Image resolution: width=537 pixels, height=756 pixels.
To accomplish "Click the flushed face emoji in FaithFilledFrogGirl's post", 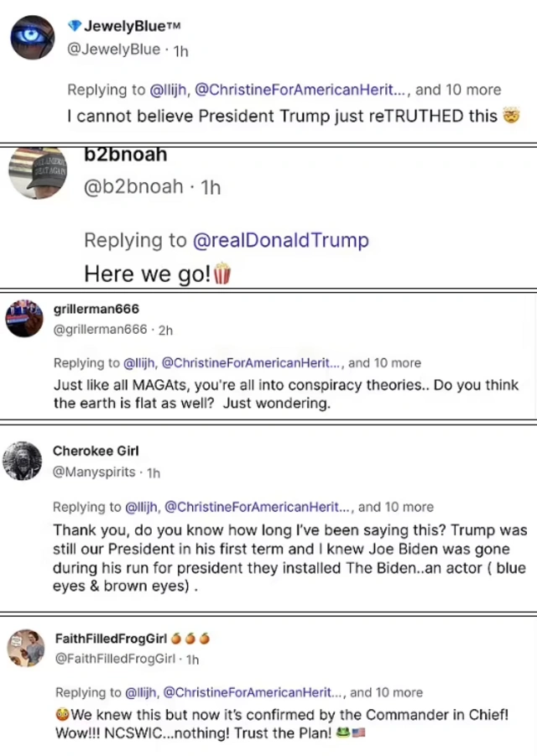I will click(63, 715).
